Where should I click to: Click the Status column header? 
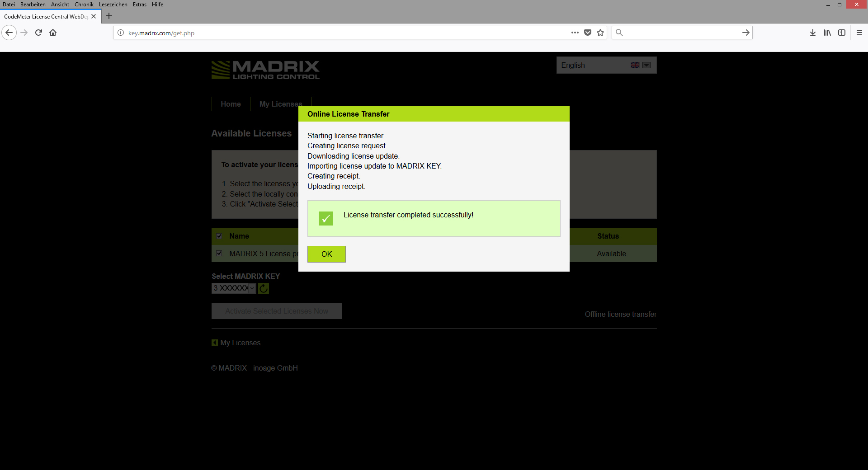[608, 236]
